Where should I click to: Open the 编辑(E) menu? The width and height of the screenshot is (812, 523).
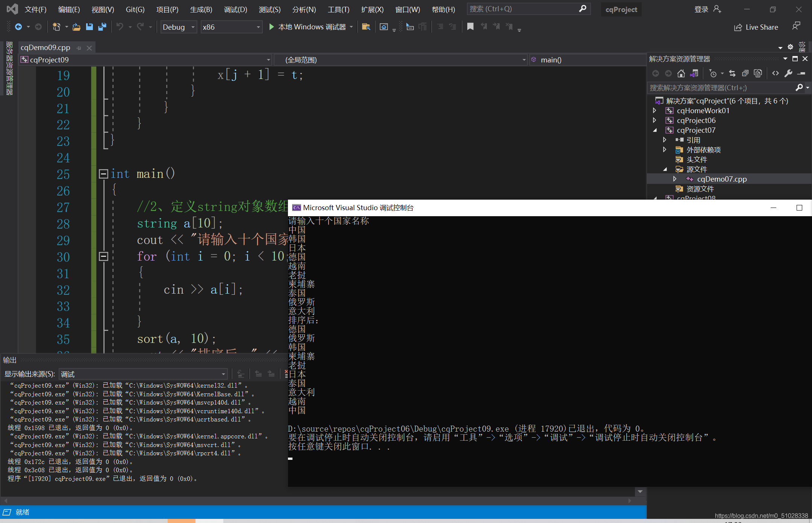point(69,9)
